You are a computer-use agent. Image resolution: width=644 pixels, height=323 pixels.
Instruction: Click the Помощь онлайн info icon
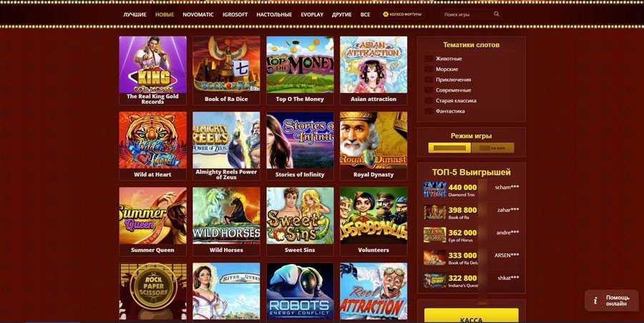click(595, 300)
